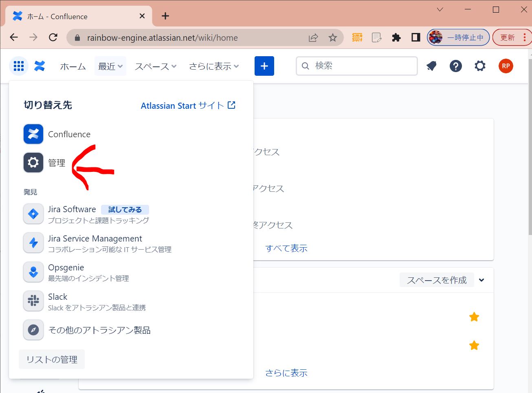532x393 pixels.
Task: Open Opsgenie from the switcher list
Action: 66,268
